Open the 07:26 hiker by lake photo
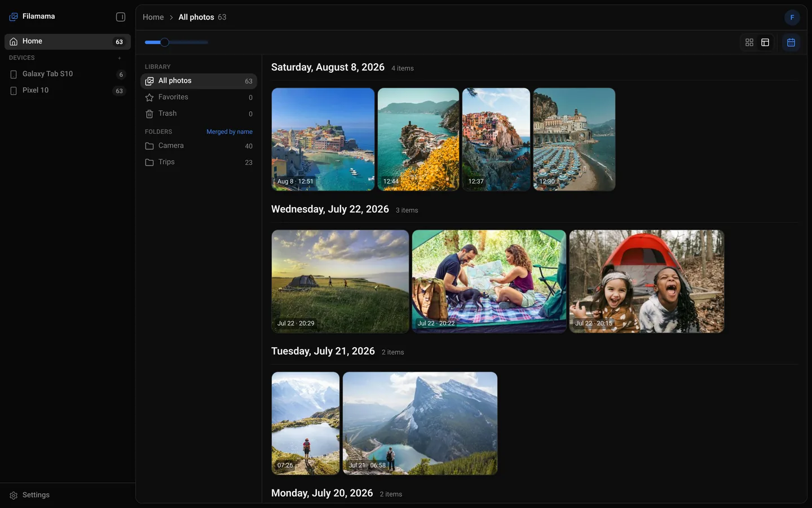Viewport: 812px width, 508px height. [306, 423]
